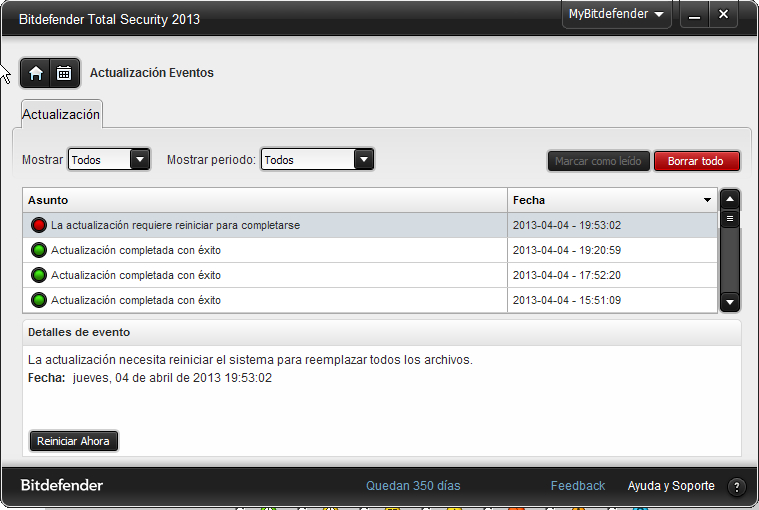Screen dimensions: 759x510
Task: Click green status icon of 15:51:09 update
Action: click(39, 300)
